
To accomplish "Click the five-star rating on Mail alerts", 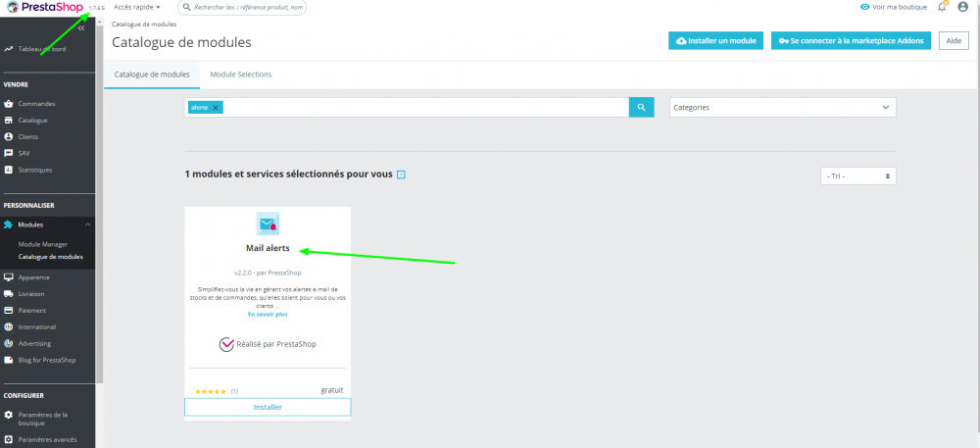I will pos(211,392).
